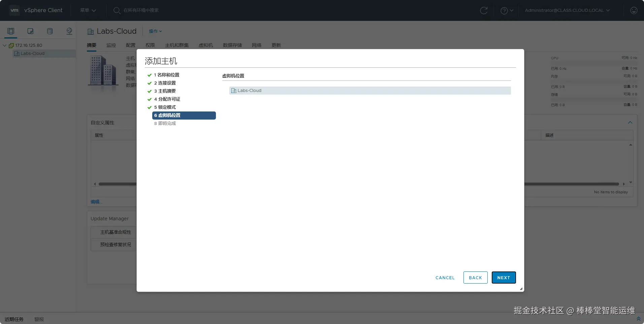Viewport: 644px width, 324px height.
Task: Switch to the 更新 tab
Action: (x=276, y=45)
